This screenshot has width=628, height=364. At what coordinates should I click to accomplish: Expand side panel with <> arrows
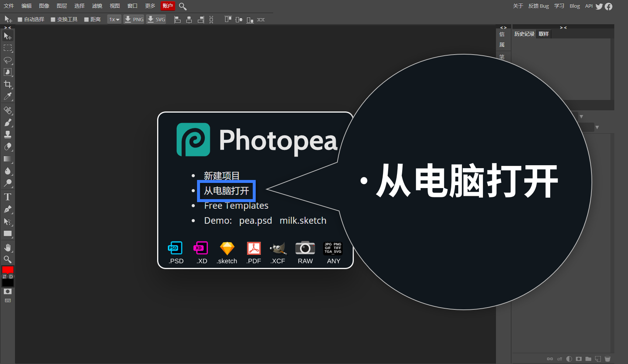[503, 28]
